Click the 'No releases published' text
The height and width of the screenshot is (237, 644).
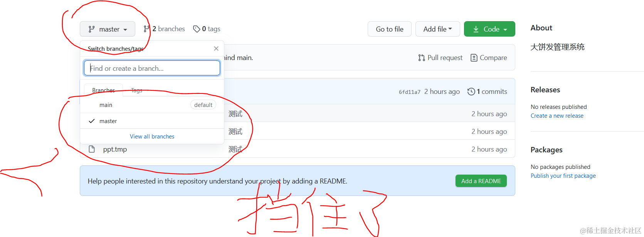coord(558,107)
